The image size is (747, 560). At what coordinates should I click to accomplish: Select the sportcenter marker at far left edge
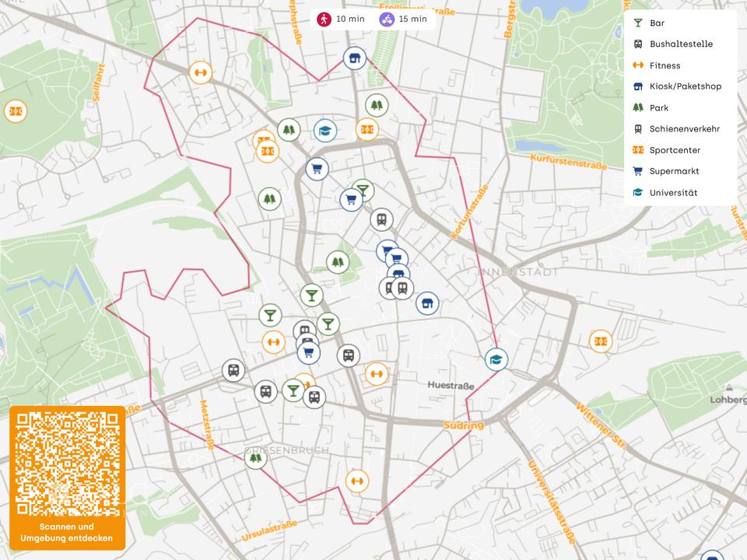point(15,112)
